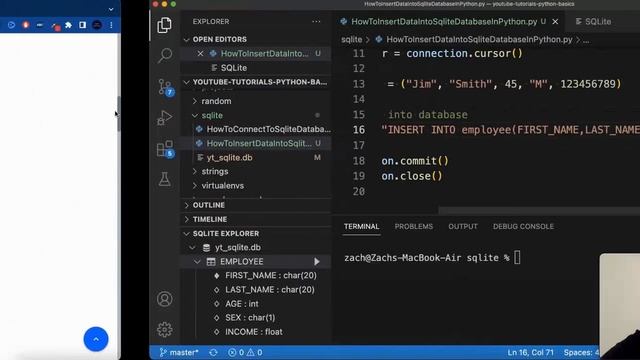Click the yt_sqlite.db database icon in SQLite Explorer
This screenshot has width=640, height=360.
[x=207, y=248]
